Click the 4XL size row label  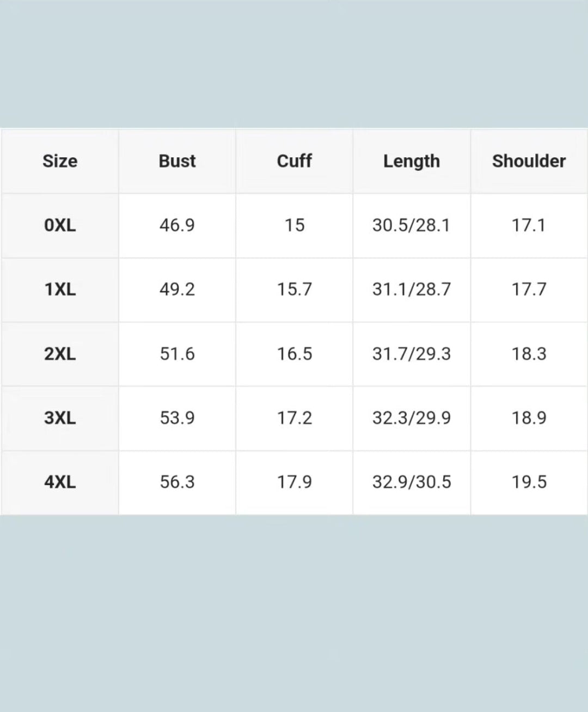coord(60,482)
